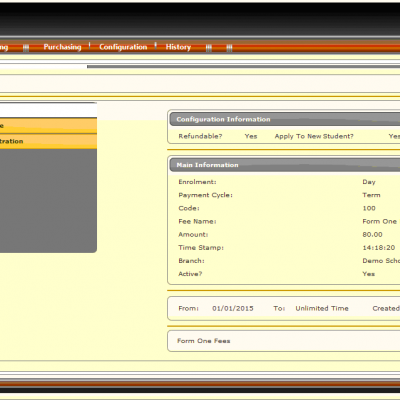Open the Configuration menu
Image resolution: width=400 pixels, height=400 pixels.
tap(123, 47)
